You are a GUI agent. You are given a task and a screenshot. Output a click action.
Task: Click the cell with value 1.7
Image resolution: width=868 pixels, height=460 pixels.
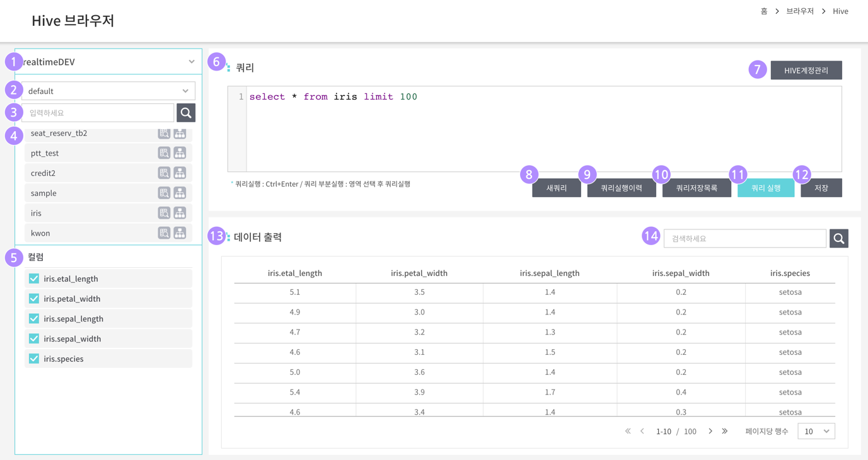click(x=550, y=392)
